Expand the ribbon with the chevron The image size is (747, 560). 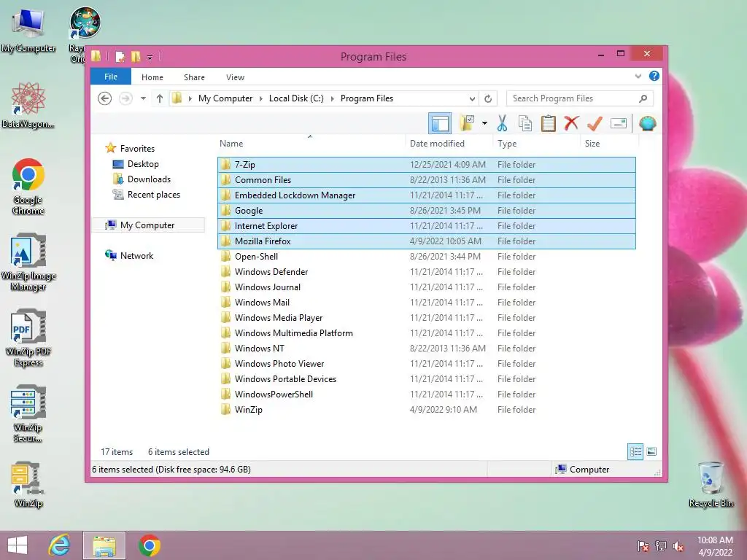coord(638,76)
